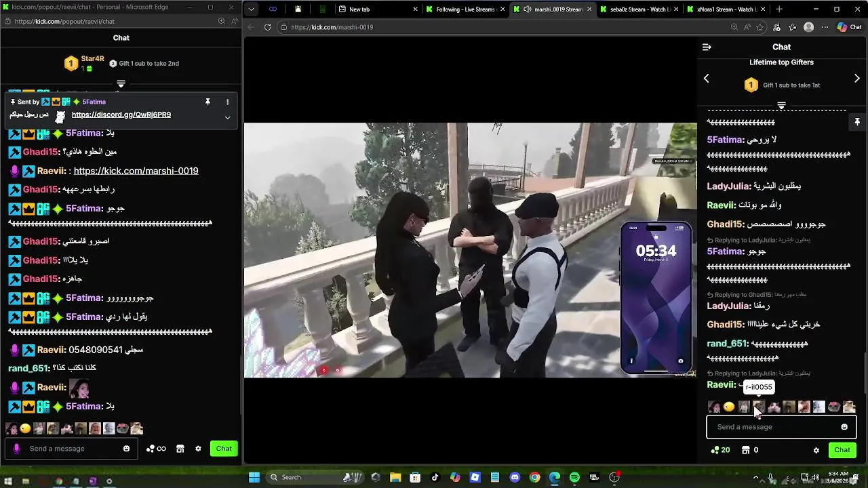Open Windows Start menu
This screenshot has width=868, height=488.
tap(254, 477)
